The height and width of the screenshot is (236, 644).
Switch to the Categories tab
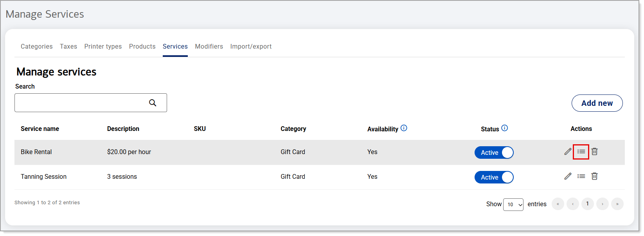pos(37,46)
